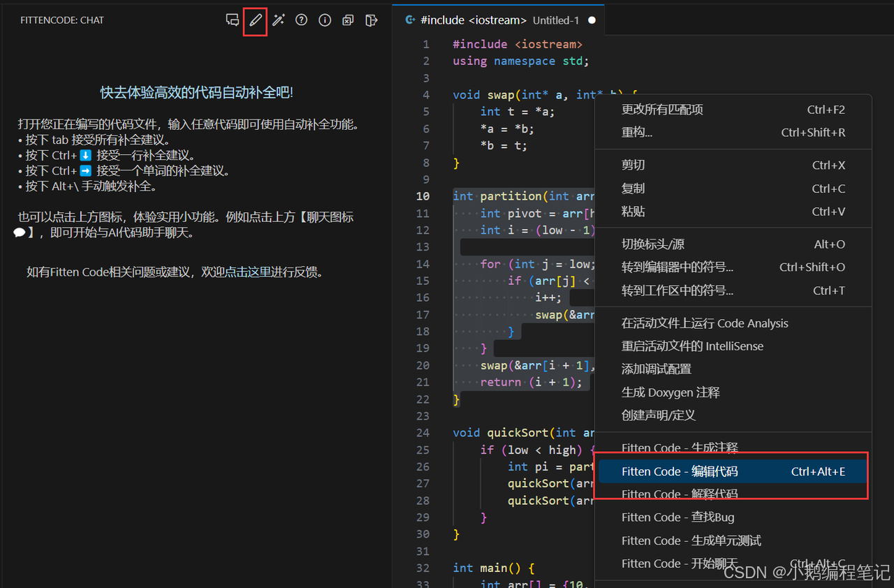Choose Fitten Code - 编辑代码
Screen dimensions: 894x588
coord(733,471)
